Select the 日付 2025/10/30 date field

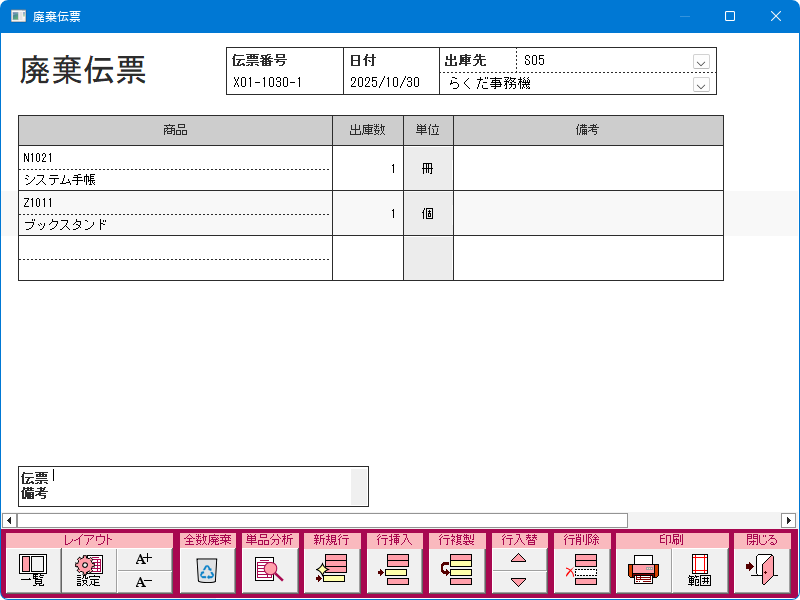click(x=390, y=84)
